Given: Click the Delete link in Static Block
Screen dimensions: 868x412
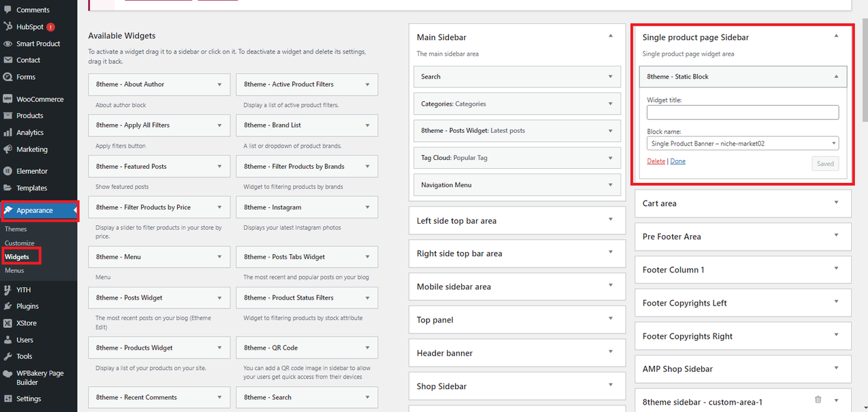Looking at the screenshot, I should click(656, 161).
